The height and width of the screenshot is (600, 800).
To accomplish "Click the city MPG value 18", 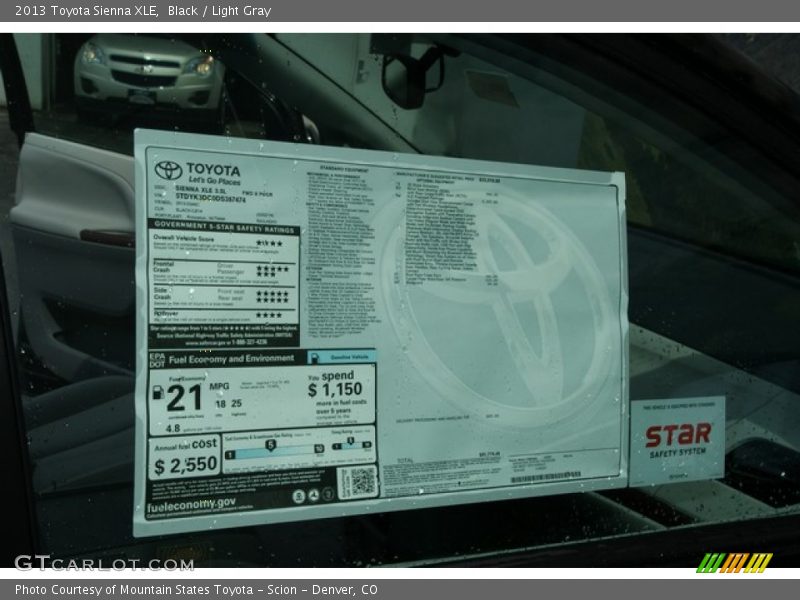I will coord(220,404).
